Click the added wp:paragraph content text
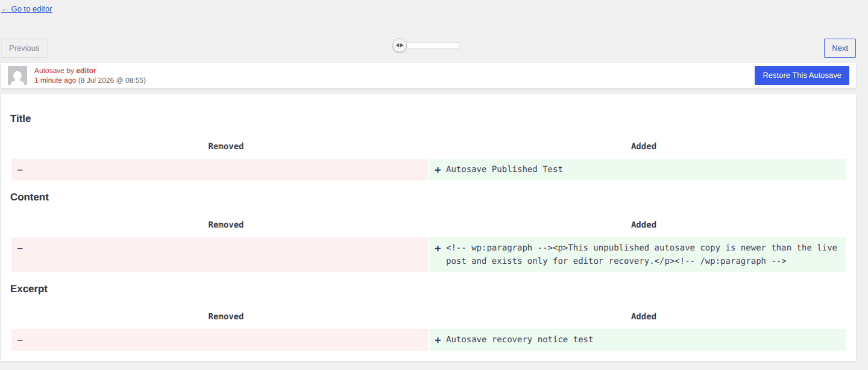Viewport: 868px width, 370px height. [641, 255]
